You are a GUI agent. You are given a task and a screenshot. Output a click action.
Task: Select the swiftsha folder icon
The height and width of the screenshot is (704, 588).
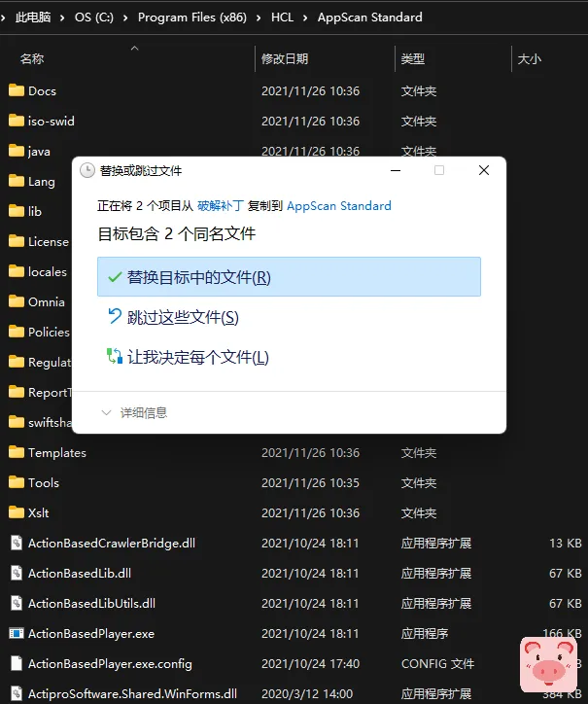(x=17, y=422)
